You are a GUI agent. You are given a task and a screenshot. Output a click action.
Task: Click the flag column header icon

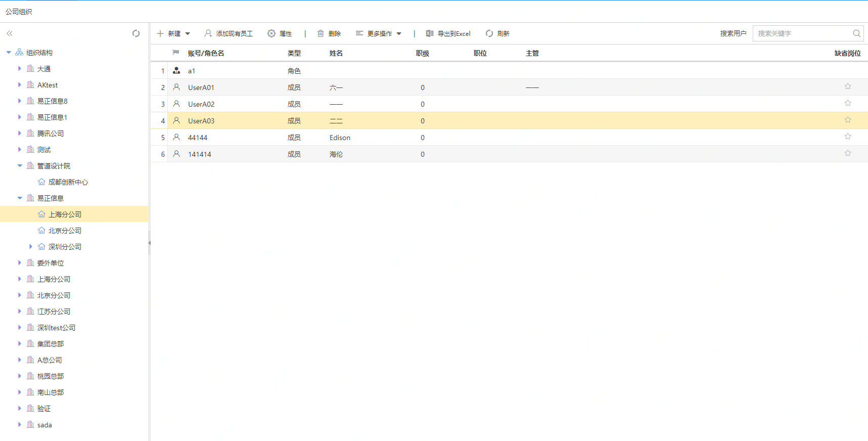[x=176, y=53]
